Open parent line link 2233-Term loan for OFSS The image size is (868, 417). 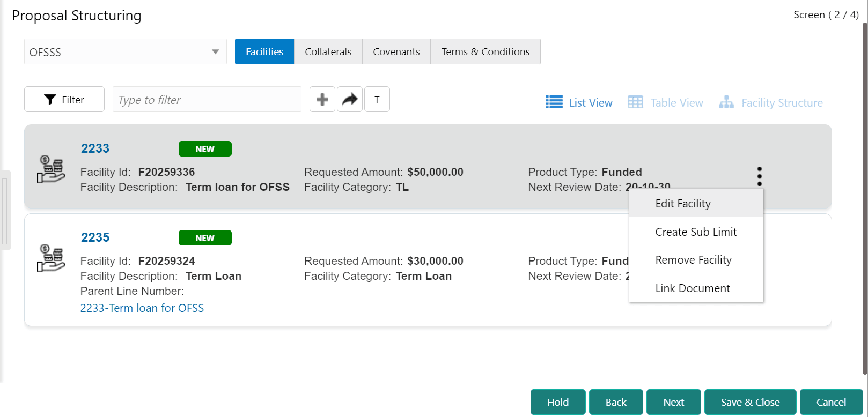click(142, 308)
